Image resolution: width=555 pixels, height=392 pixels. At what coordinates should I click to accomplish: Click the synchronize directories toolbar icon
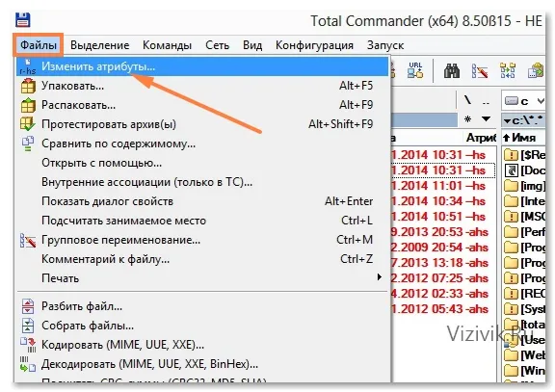coord(508,70)
